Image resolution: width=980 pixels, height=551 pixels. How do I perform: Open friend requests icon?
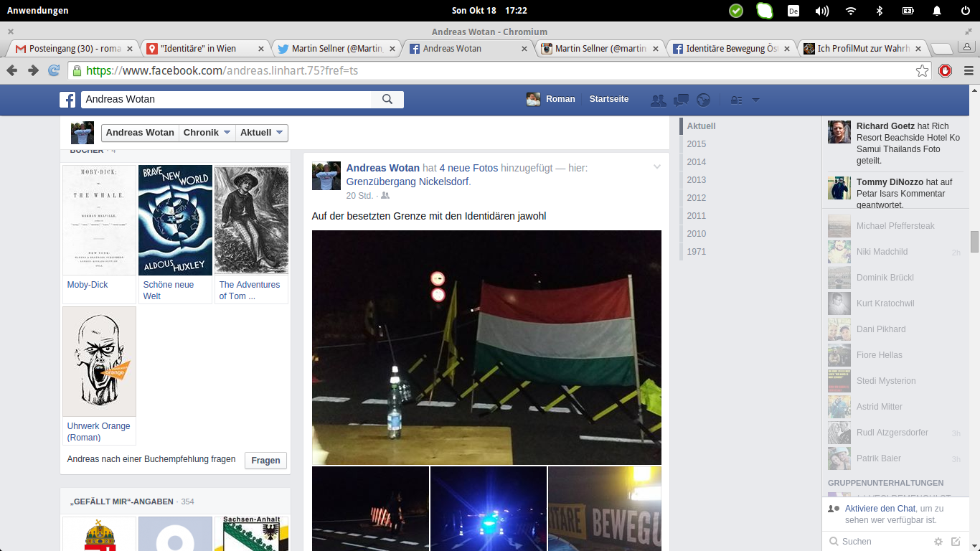[658, 100]
